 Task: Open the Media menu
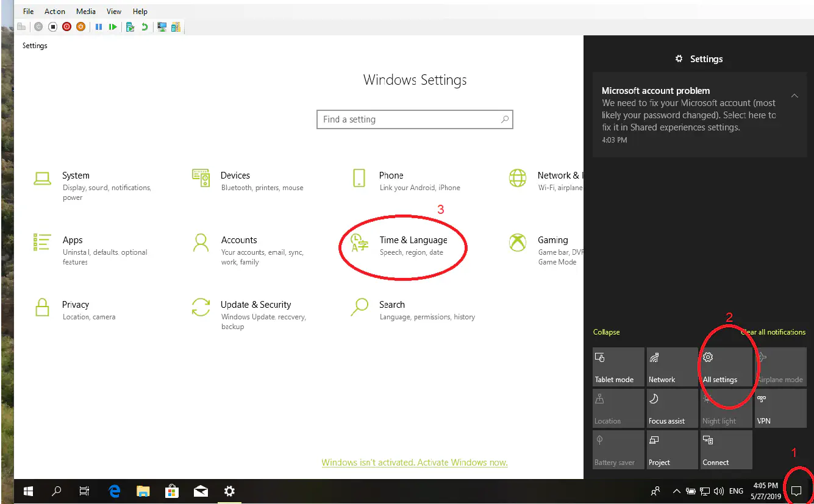(86, 12)
